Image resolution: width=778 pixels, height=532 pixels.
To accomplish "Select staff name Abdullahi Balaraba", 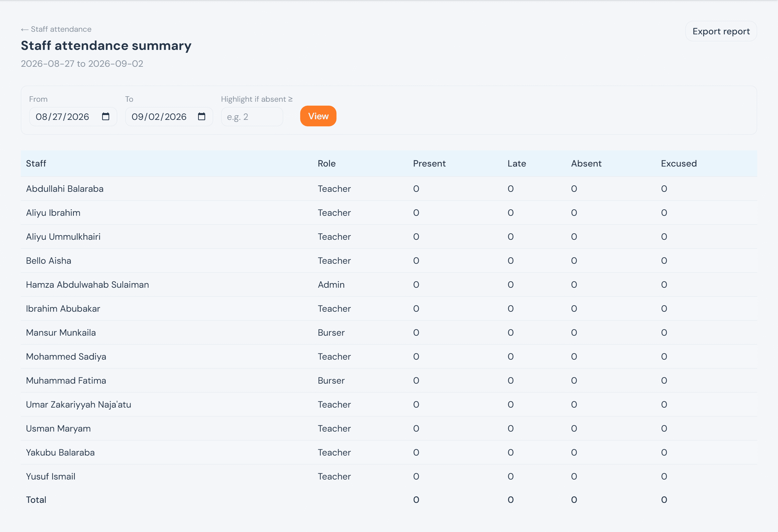I will (65, 189).
